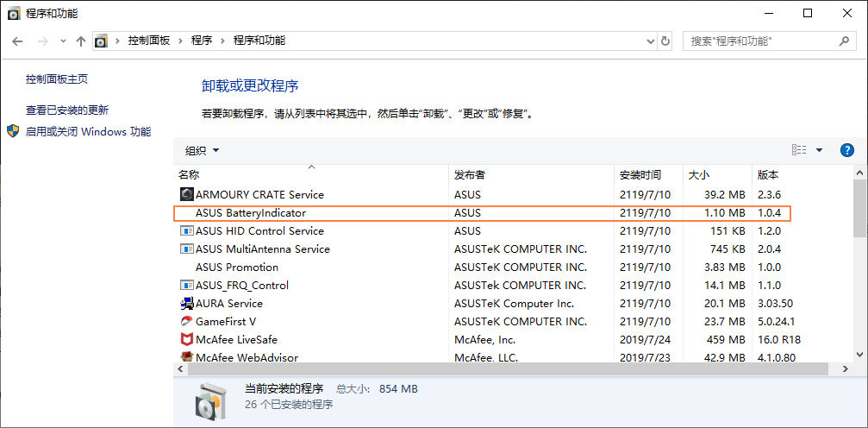The width and height of the screenshot is (868, 428).
Task: Click ASUS_FRQ_Control icon
Action: tap(187, 285)
